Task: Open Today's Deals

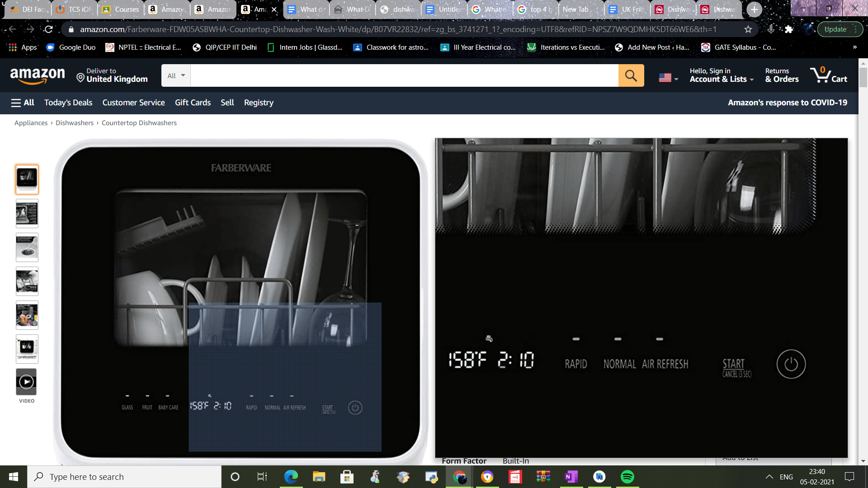Action: [68, 103]
